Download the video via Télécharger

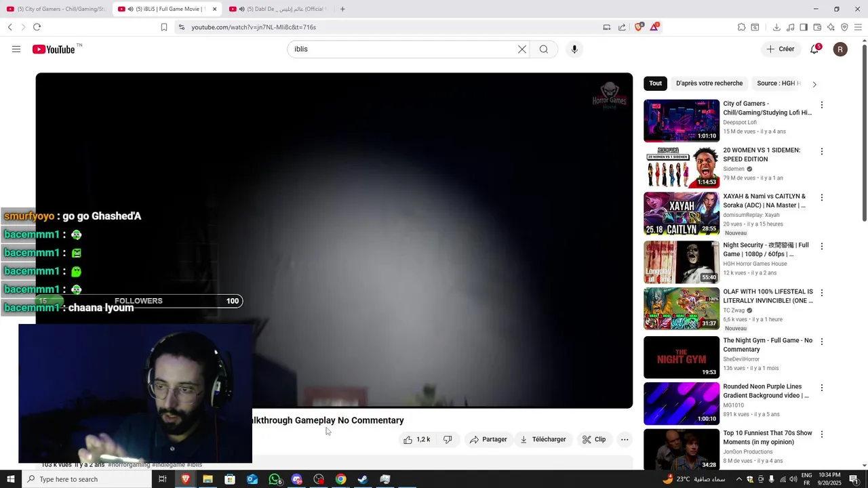pos(543,440)
